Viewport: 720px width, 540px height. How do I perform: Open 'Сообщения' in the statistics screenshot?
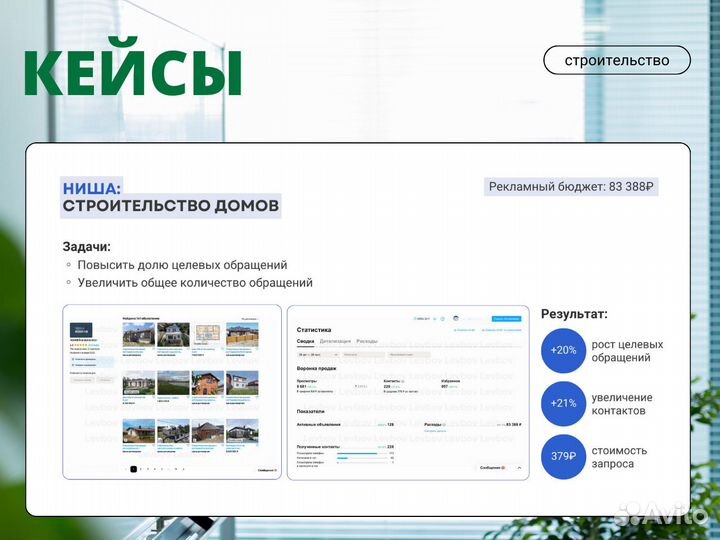tap(492, 467)
